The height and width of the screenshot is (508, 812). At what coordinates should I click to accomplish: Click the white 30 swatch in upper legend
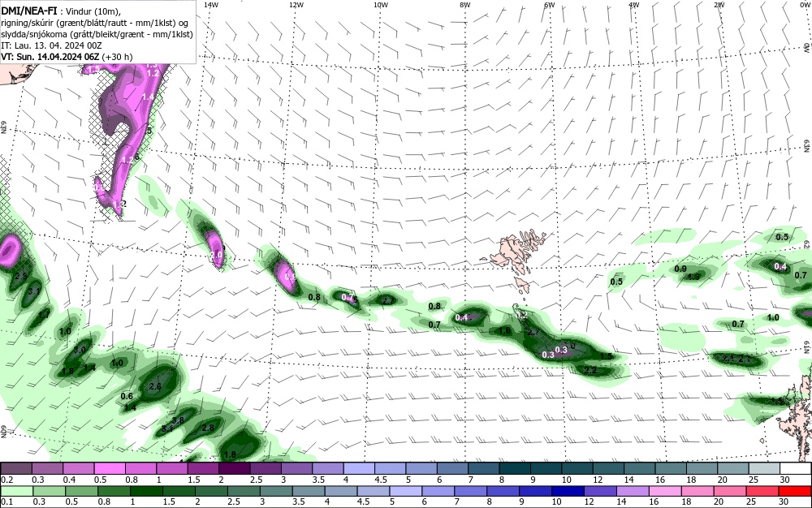[x=796, y=469]
